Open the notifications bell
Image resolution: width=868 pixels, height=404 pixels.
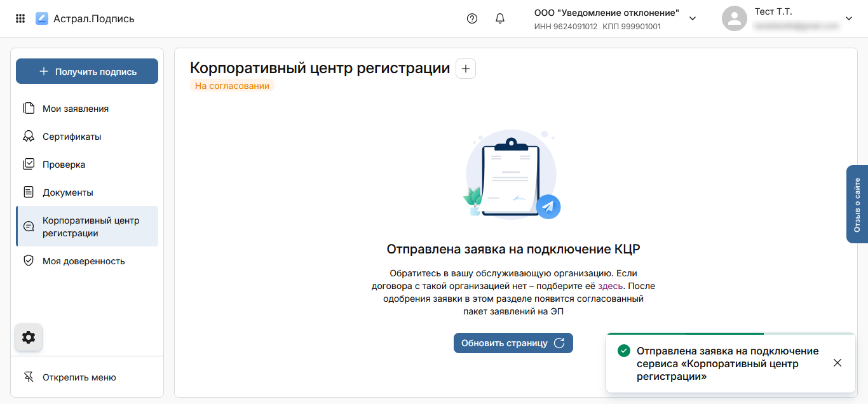[x=500, y=18]
